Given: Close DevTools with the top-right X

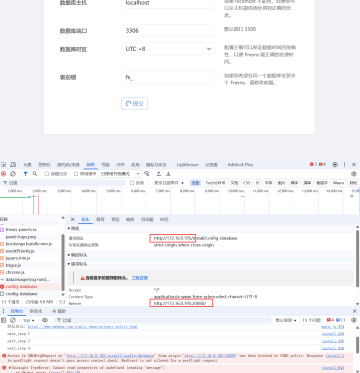Looking at the screenshot, I should coord(354,165).
